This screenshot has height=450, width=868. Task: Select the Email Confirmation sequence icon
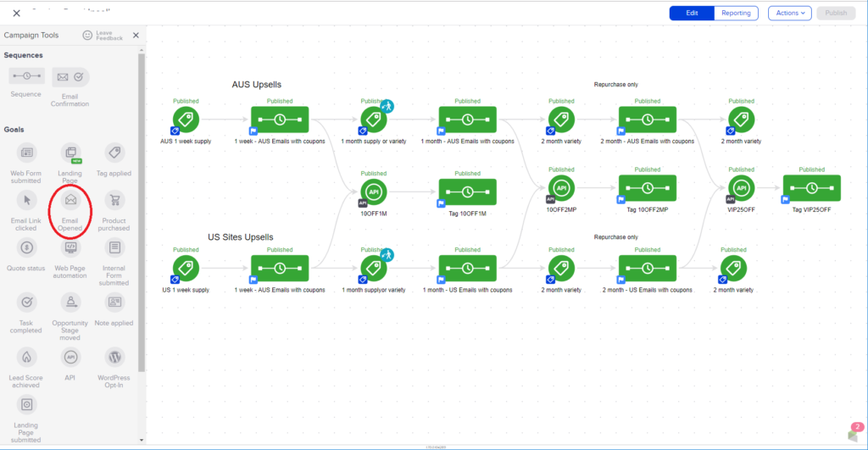pyautogui.click(x=70, y=77)
